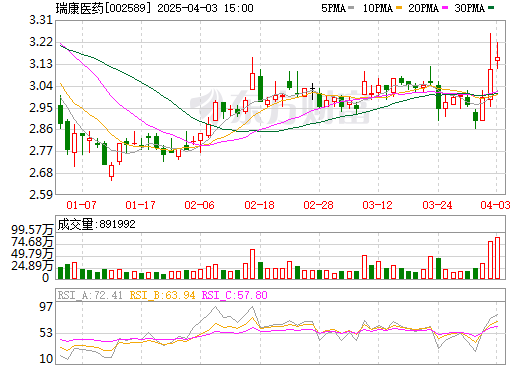Click the 02-28 date label

[x=318, y=205]
